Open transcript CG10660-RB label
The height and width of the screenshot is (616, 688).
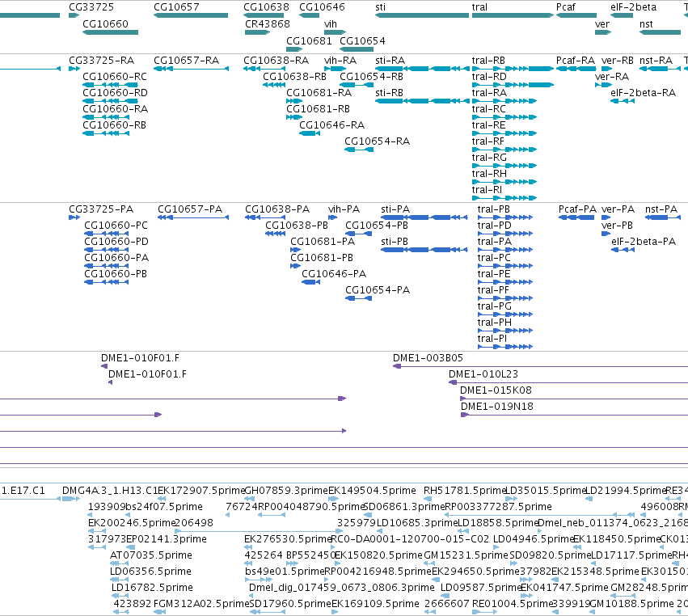(115, 125)
